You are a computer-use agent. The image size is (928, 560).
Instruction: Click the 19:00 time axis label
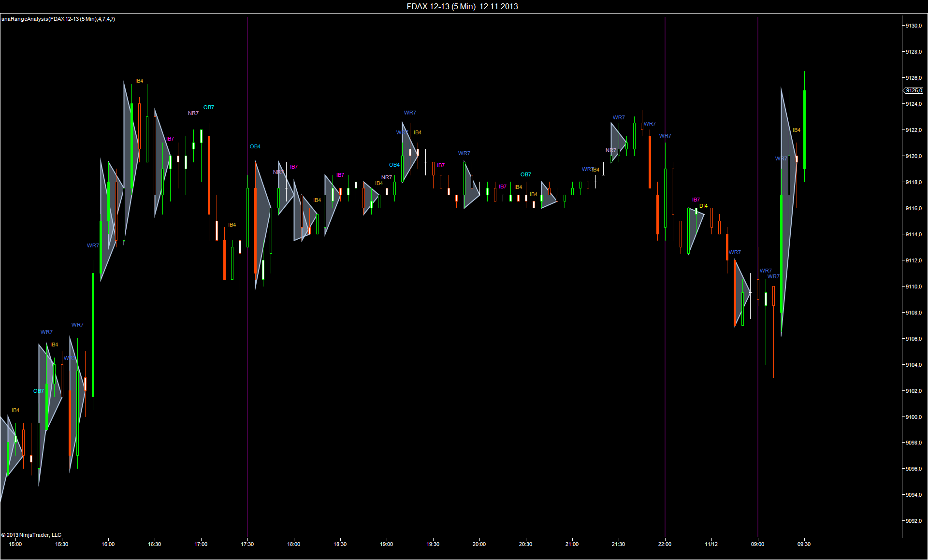pyautogui.click(x=387, y=544)
